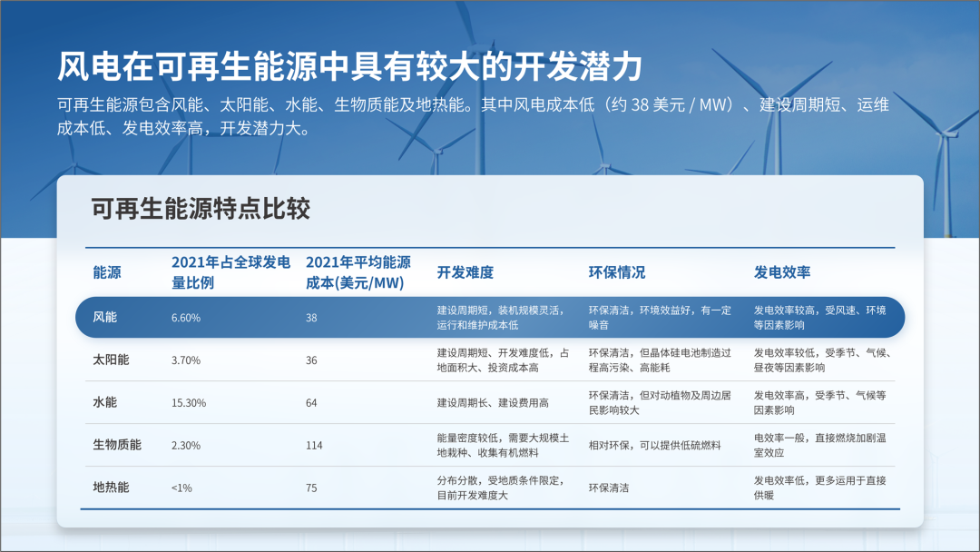The height and width of the screenshot is (552, 980).
Task: Click the 6.60% cell
Action: pos(186,318)
